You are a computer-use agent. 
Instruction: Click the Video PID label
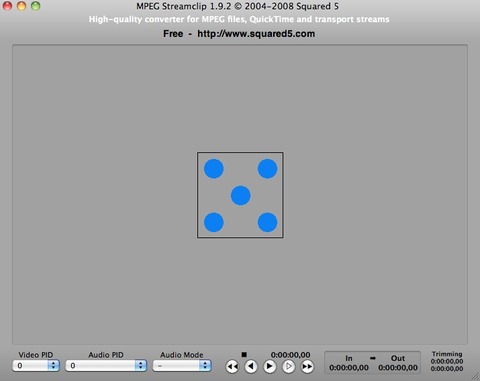coord(36,355)
